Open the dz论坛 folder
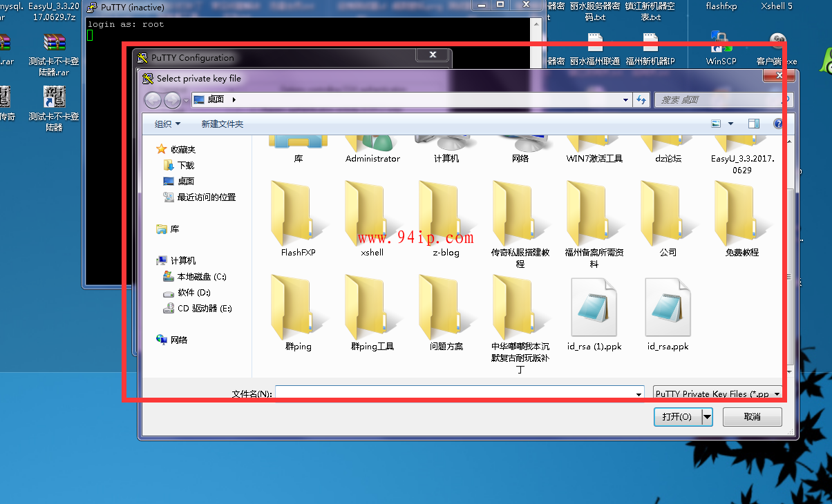The height and width of the screenshot is (504, 832). pyautogui.click(x=668, y=150)
